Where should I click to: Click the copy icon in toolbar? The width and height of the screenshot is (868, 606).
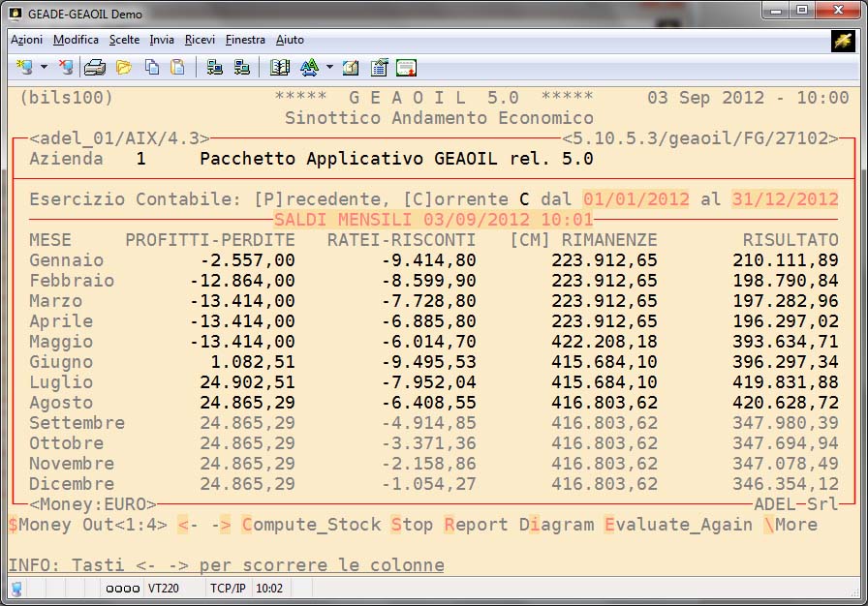tap(152, 68)
